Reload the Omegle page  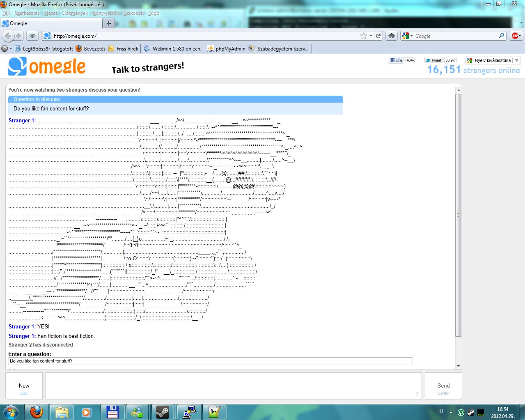[378, 36]
